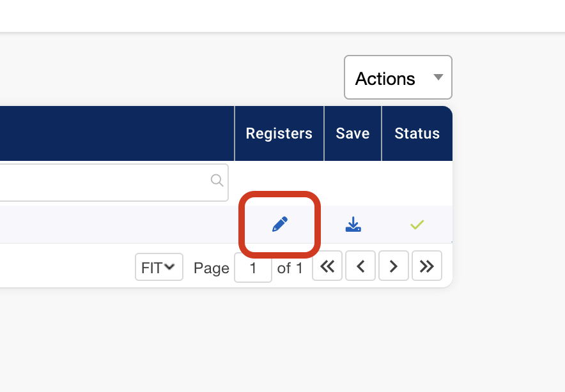The image size is (565, 392).
Task: Advance to the next page arrow
Action: [x=394, y=267]
